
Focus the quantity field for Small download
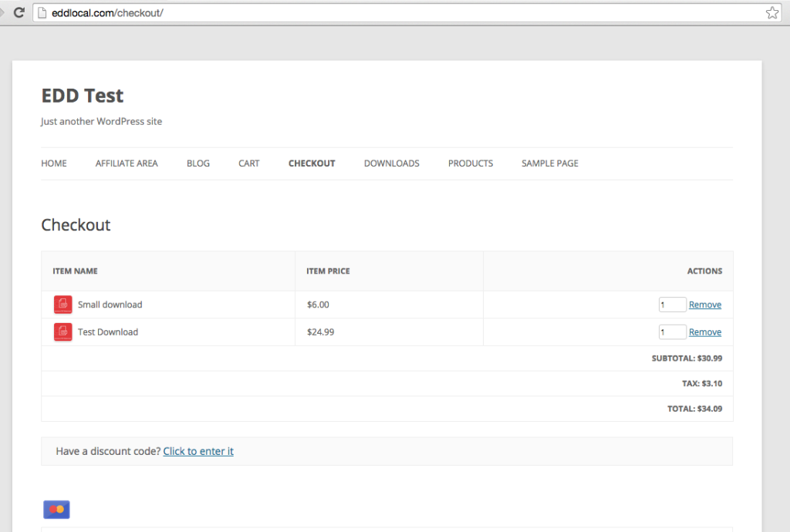coord(672,305)
